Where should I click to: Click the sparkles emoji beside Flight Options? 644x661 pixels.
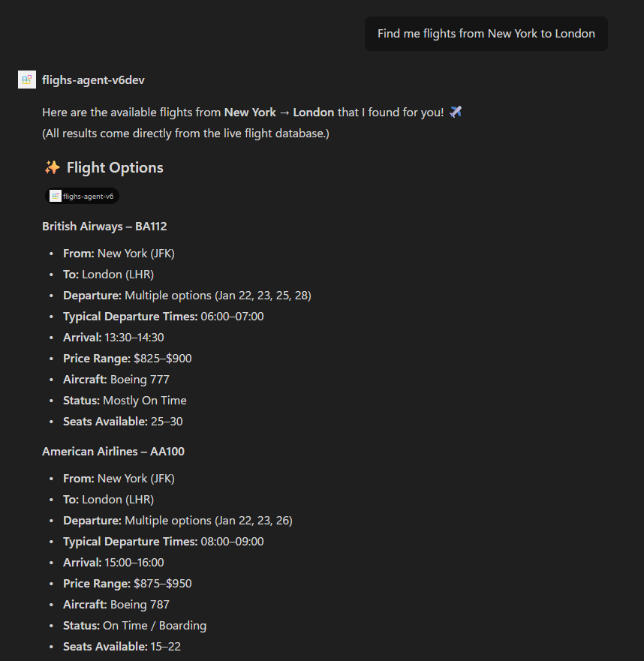(52, 167)
